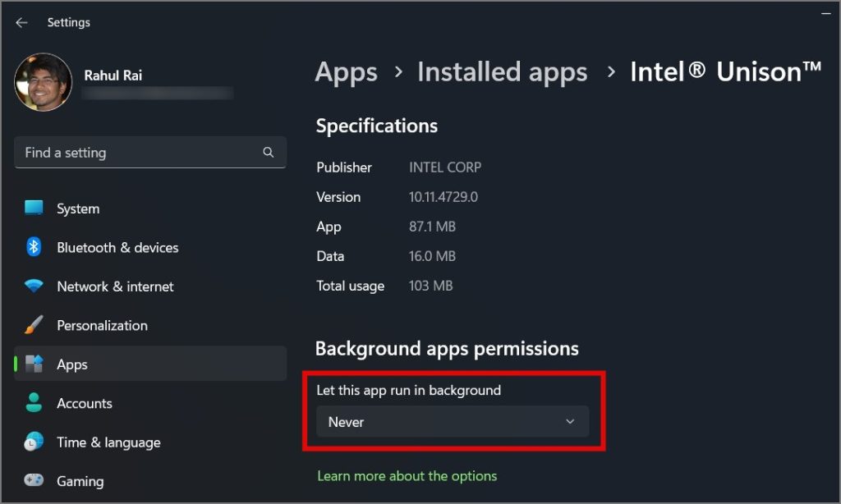Screen dimensions: 841x504
Task: Click the Rahul Rai account name
Action: pyautogui.click(x=113, y=76)
